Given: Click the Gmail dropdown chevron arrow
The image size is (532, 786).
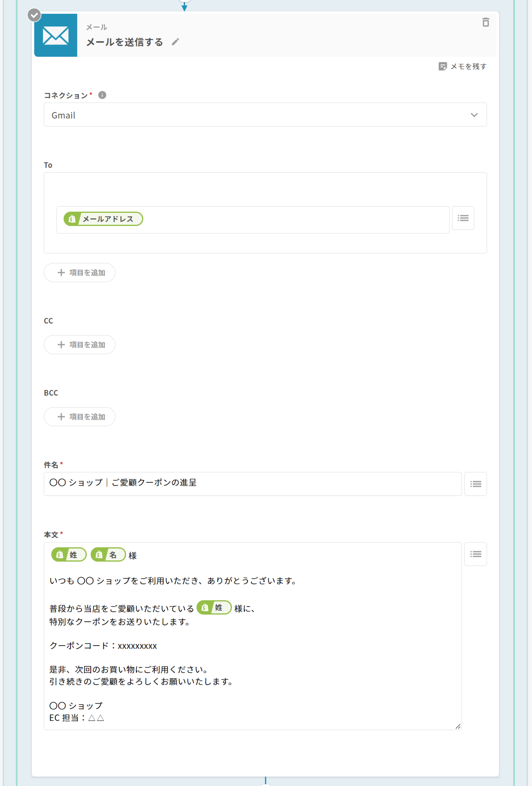Looking at the screenshot, I should tap(474, 115).
